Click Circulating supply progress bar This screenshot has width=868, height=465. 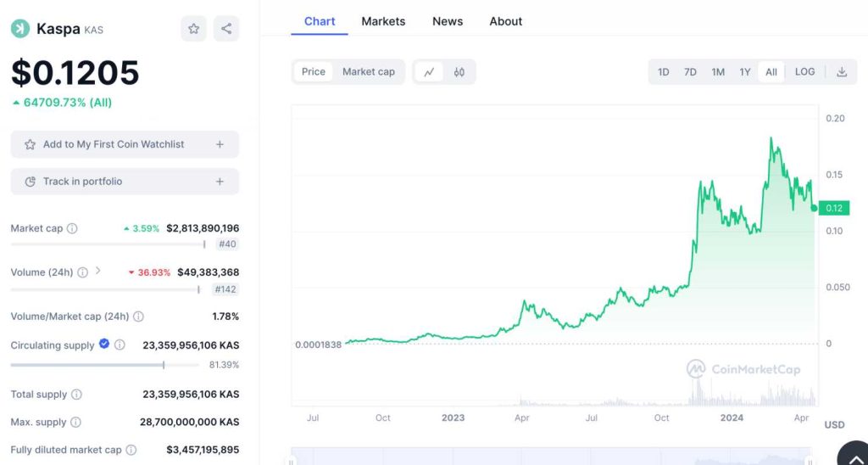(x=104, y=365)
